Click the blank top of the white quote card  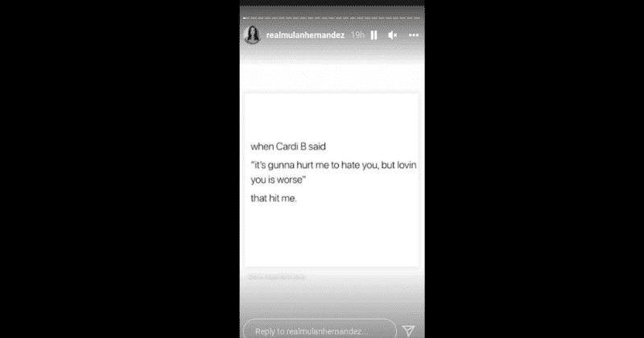coord(332,115)
